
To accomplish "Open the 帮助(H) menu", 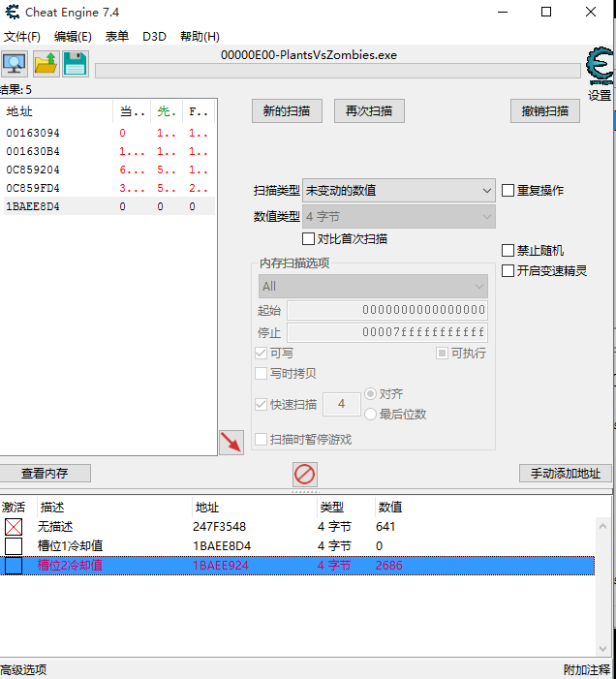I will point(200,37).
